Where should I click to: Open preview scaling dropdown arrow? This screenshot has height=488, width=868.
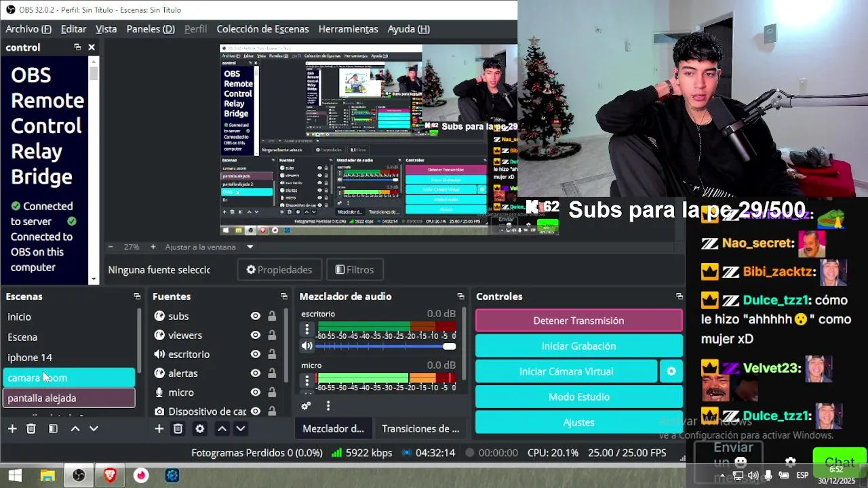(250, 247)
